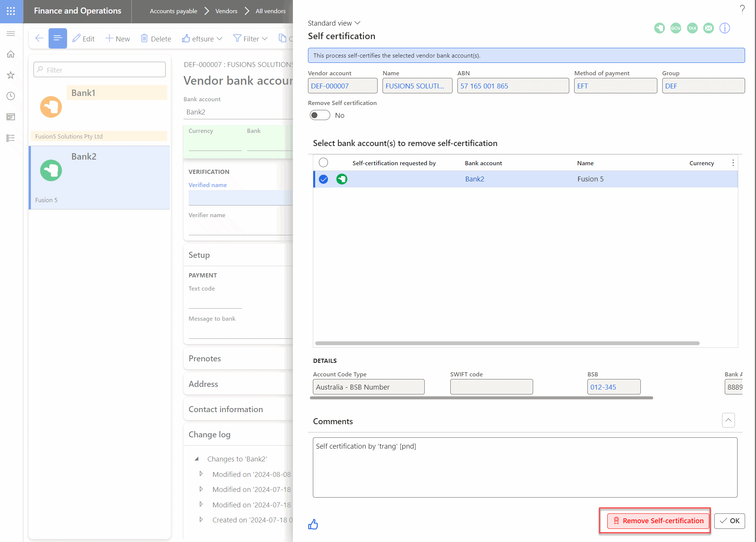The height and width of the screenshot is (542, 756).
Task: Open Modules list icon in sidebar
Action: point(11,138)
